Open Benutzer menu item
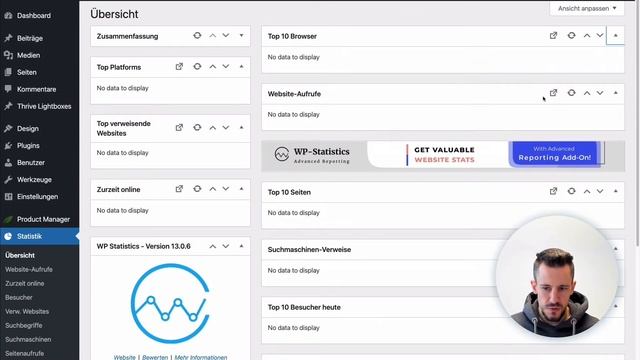The width and height of the screenshot is (640, 360). (x=40, y=163)
